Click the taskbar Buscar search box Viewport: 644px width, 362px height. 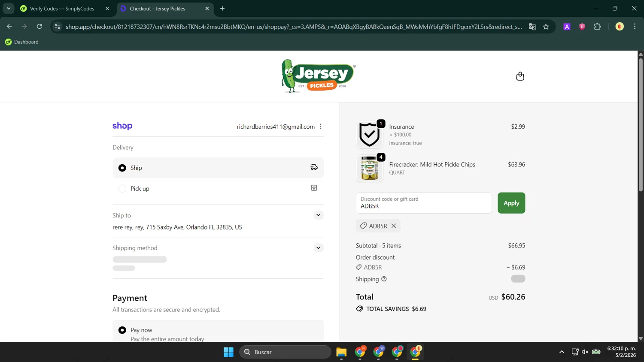(285, 352)
